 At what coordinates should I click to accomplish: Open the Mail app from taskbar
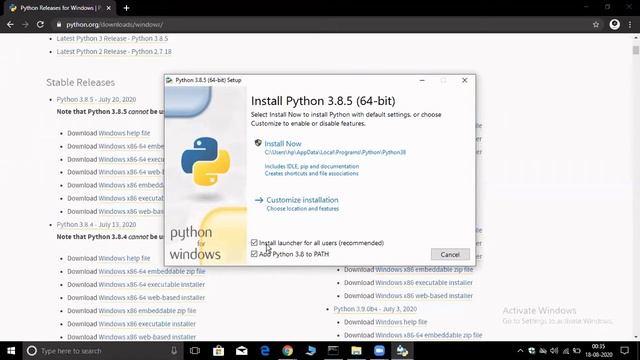pos(242,351)
